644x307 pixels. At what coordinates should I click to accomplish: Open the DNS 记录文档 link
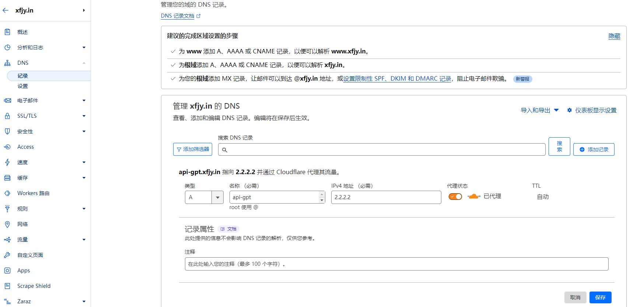click(178, 16)
